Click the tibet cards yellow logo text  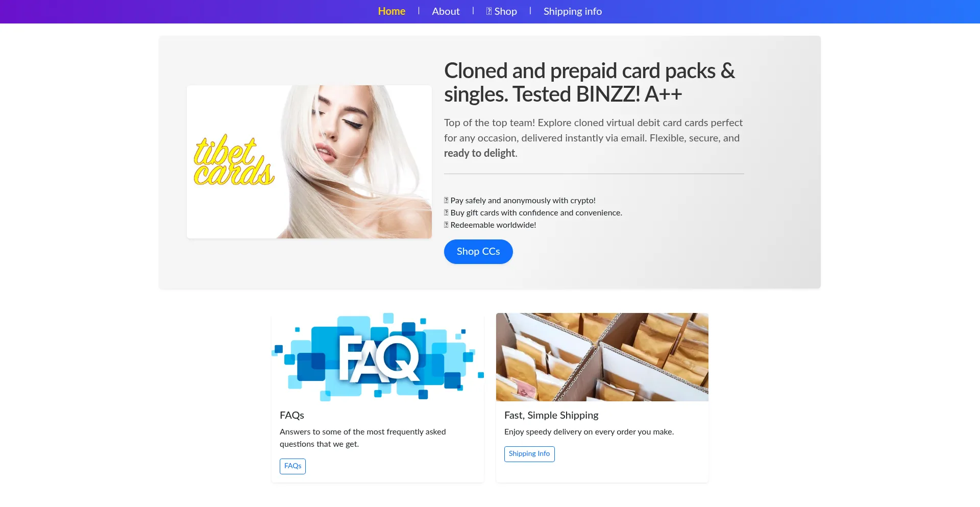tap(234, 160)
